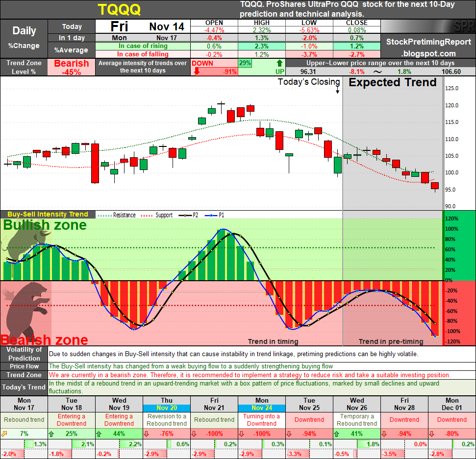476x459 pixels.
Task: Click today's LOW value -5.63%
Action: point(309,30)
